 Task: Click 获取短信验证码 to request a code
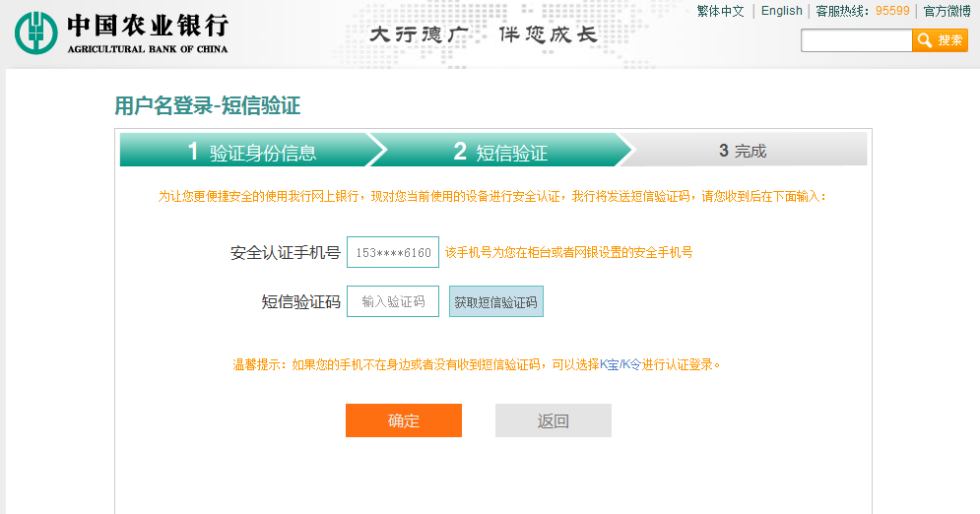495,302
